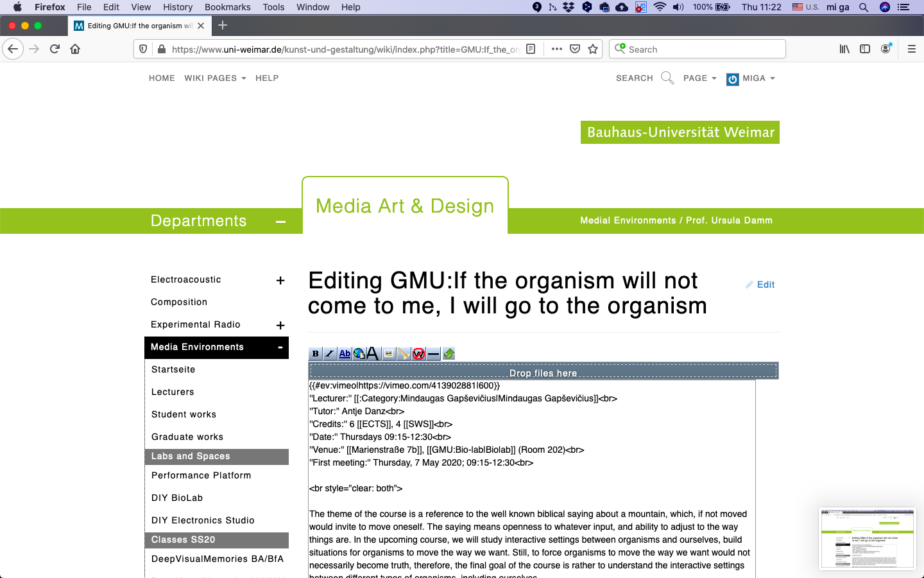Click the Edit link beside title
Viewport: 924px width, 578px height.
tap(760, 285)
